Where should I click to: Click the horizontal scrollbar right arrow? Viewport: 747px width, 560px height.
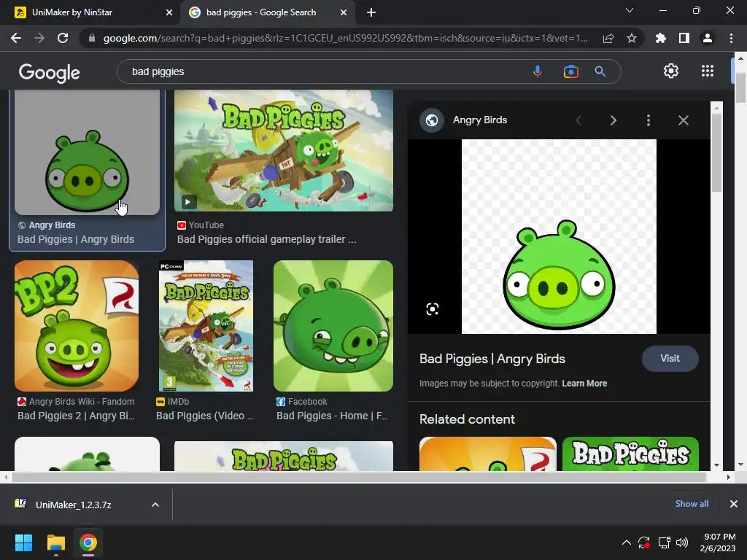pyautogui.click(x=728, y=477)
